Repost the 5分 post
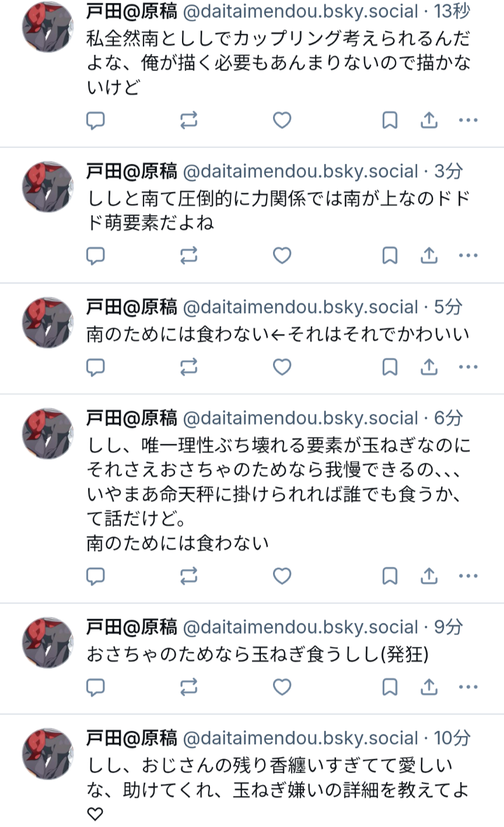Viewport: 504px width, 827px height. coord(188,367)
